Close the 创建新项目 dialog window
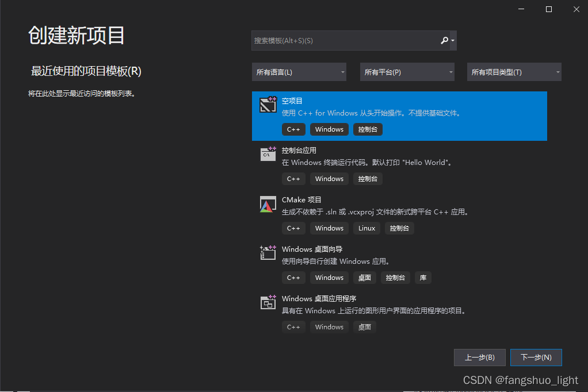This screenshot has width=588, height=392. click(x=576, y=9)
